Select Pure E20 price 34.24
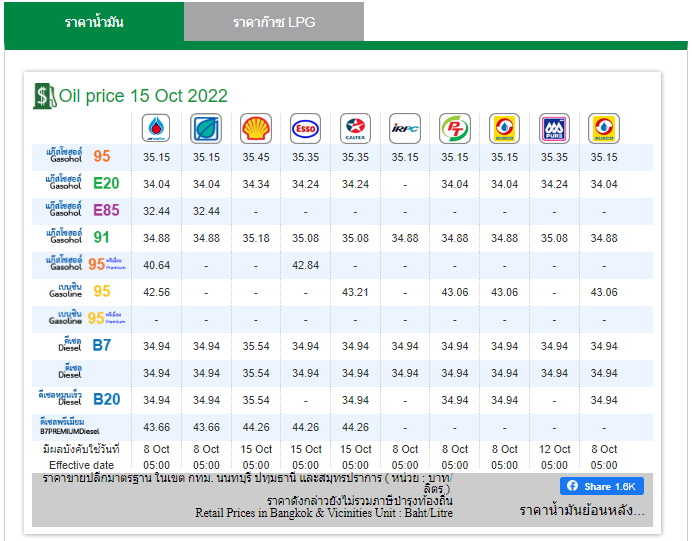 pyautogui.click(x=554, y=184)
